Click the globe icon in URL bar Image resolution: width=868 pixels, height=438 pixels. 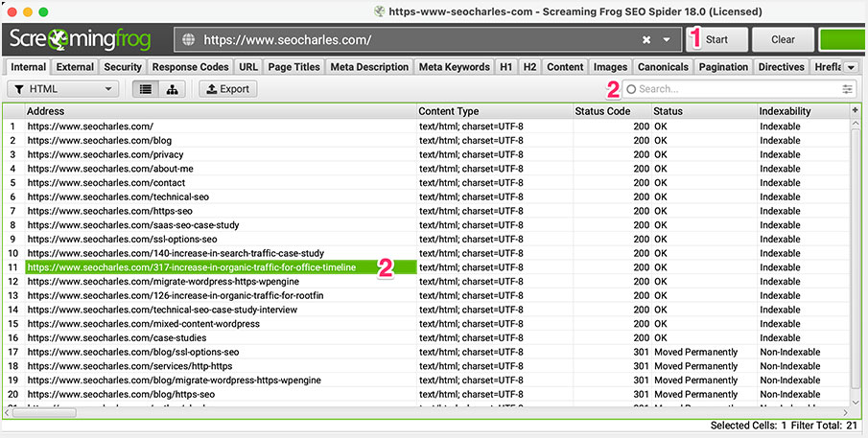coord(189,40)
